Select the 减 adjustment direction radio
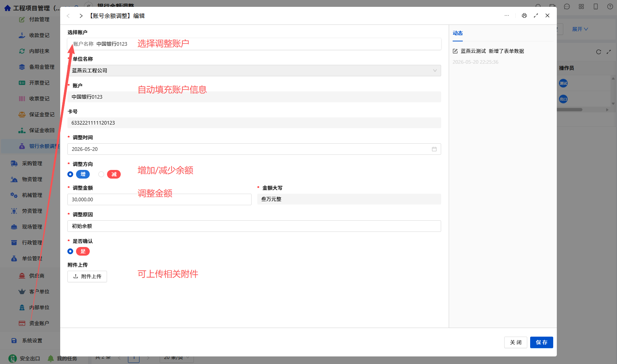The height and width of the screenshot is (364, 617). tap(101, 174)
